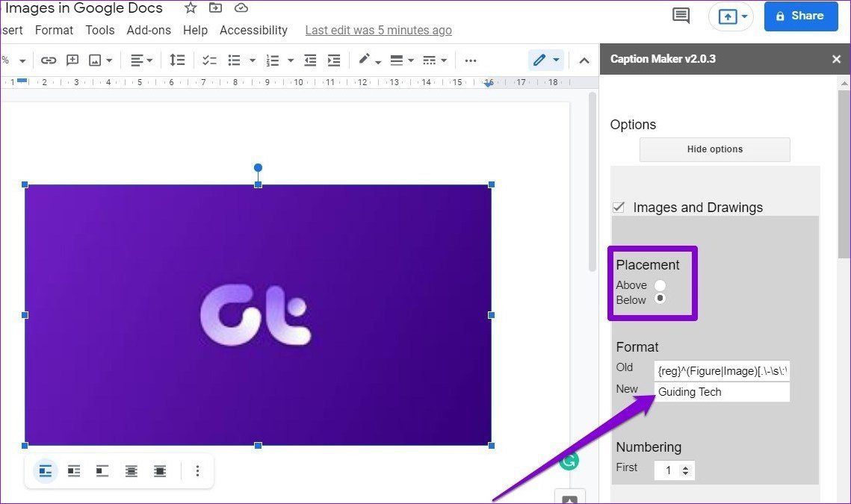The width and height of the screenshot is (851, 504).
Task: Open the 'Last edit was 5 minutes ago' link
Action: [378, 31]
